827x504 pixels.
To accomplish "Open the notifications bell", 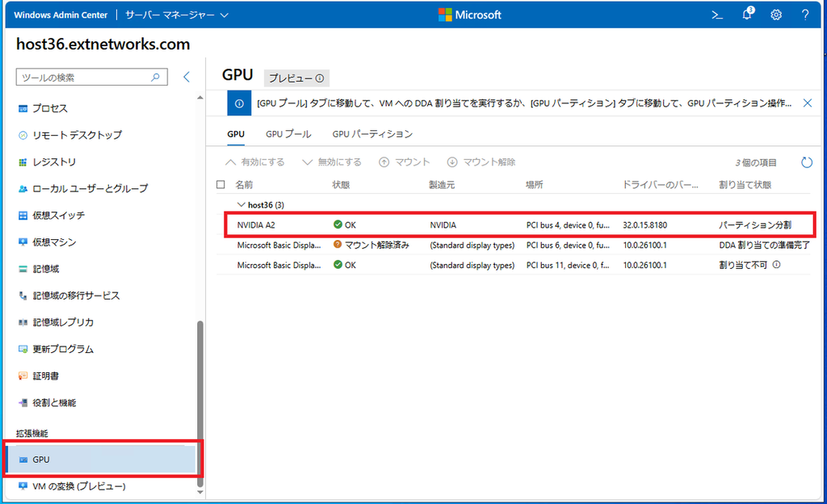I will 747,15.
